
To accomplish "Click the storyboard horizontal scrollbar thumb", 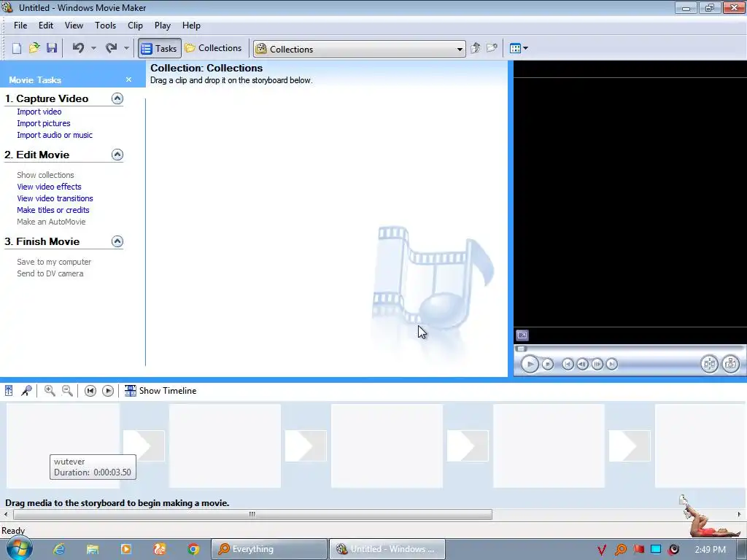I will [x=252, y=514].
